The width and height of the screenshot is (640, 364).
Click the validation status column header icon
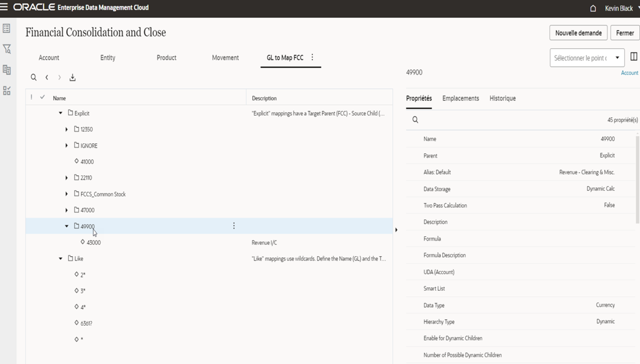click(31, 97)
